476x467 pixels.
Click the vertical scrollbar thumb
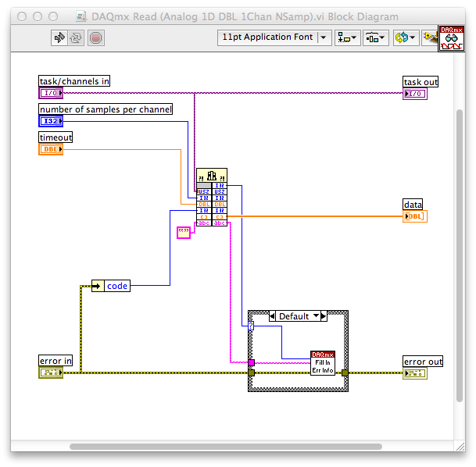[x=460, y=255]
